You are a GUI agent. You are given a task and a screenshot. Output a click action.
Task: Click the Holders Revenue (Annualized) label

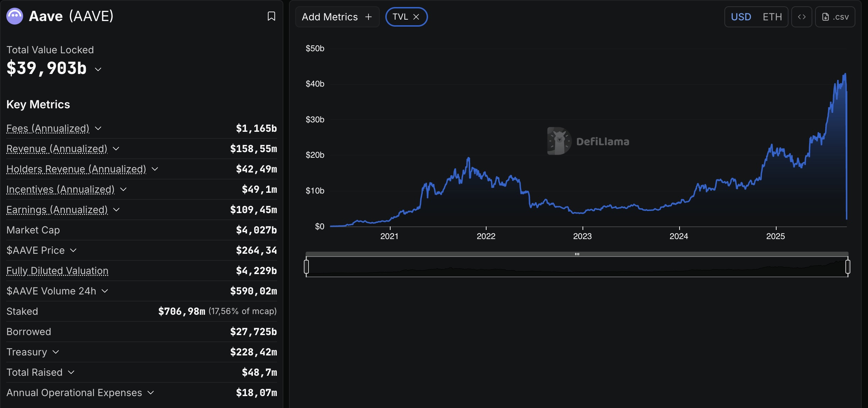click(x=76, y=169)
